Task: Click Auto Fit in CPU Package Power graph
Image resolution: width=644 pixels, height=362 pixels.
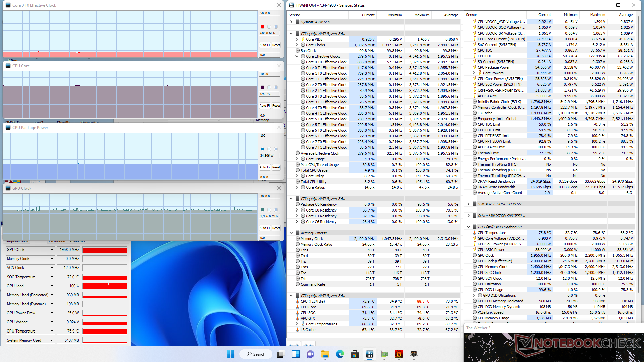Action: pos(265,167)
